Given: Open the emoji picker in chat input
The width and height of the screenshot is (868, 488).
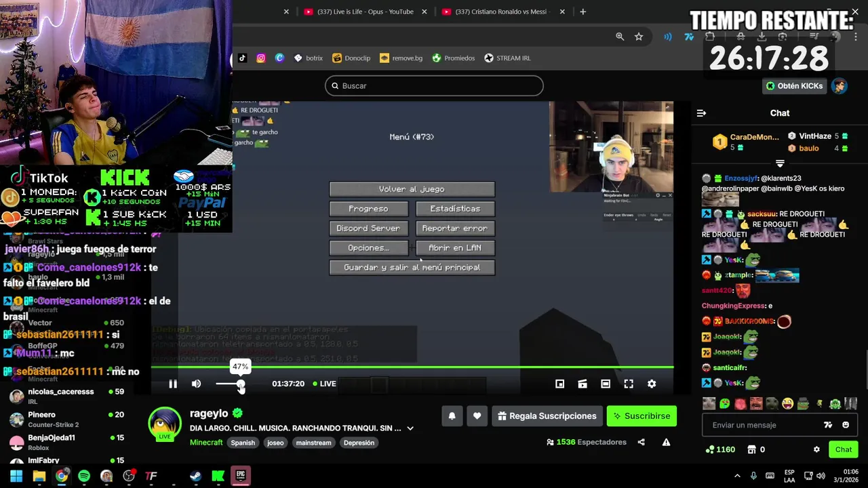Looking at the screenshot, I should pyautogui.click(x=846, y=425).
